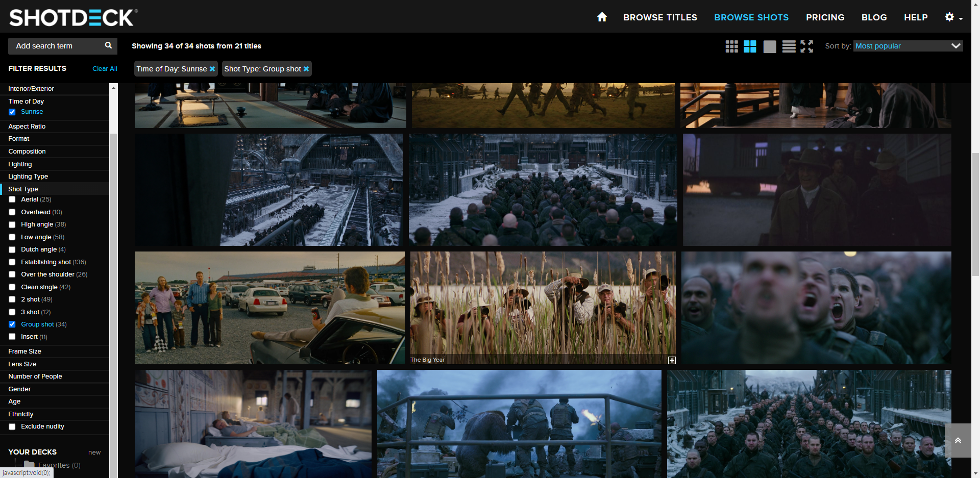980x478 pixels.
Task: Open The Big Year title link
Action: [x=428, y=360]
